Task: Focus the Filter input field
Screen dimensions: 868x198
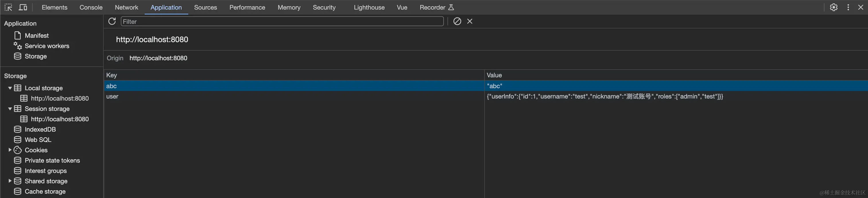Action: click(x=282, y=21)
